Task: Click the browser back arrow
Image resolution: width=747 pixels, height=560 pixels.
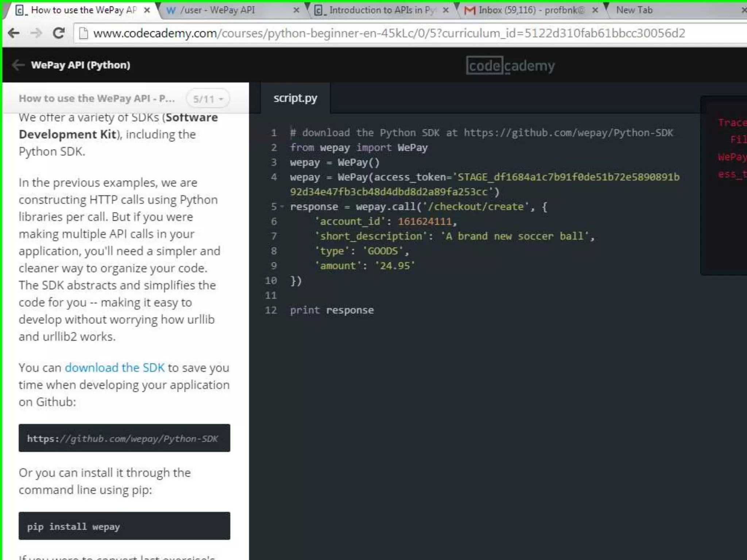Action: [x=14, y=34]
